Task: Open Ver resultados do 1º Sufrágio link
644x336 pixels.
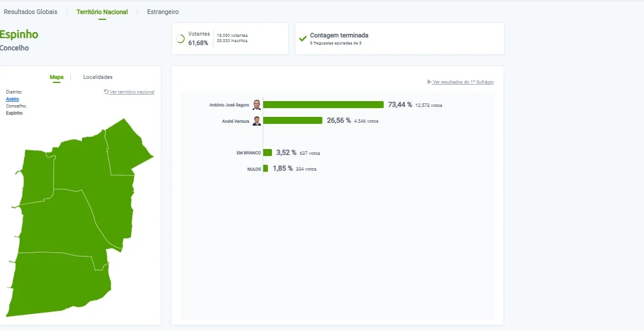Action: tap(463, 82)
